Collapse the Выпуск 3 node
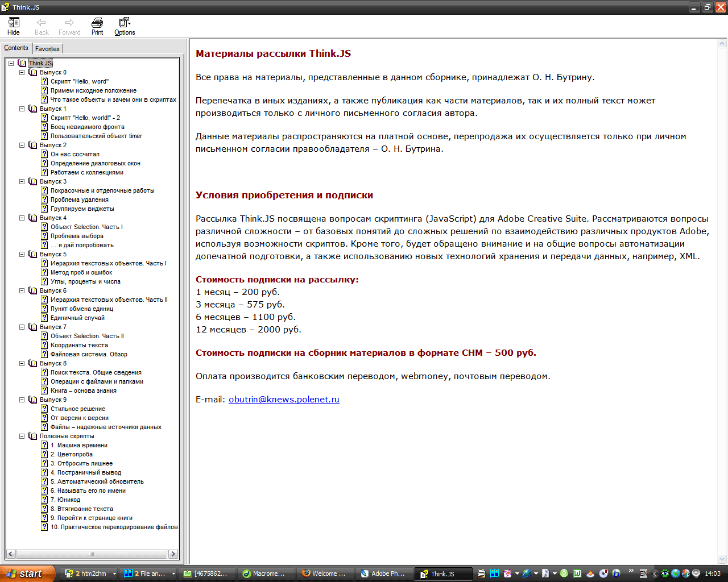728x582 pixels. tap(22, 181)
